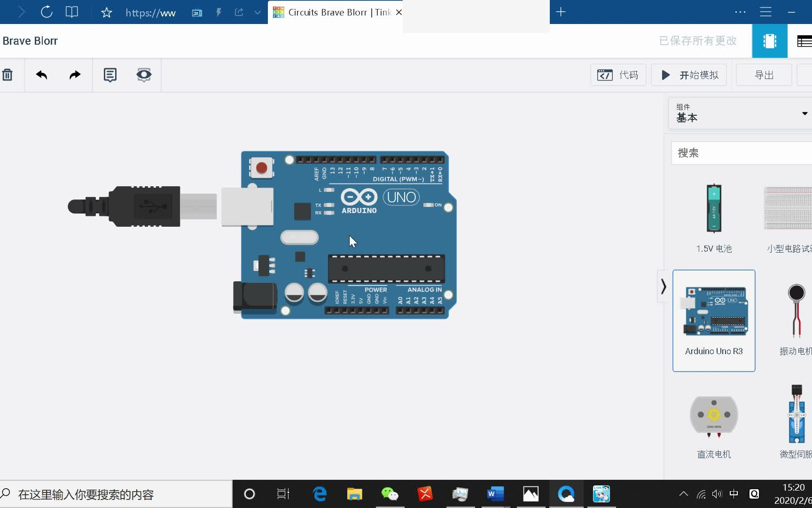
Task: Open File Explorer from taskbar
Action: pyautogui.click(x=355, y=494)
